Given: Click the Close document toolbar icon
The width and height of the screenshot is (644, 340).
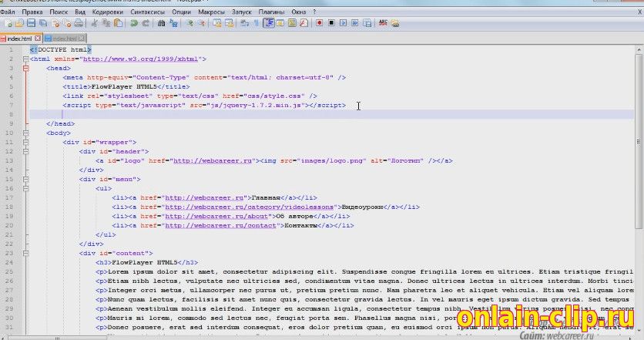Looking at the screenshot, I should tap(55, 23).
